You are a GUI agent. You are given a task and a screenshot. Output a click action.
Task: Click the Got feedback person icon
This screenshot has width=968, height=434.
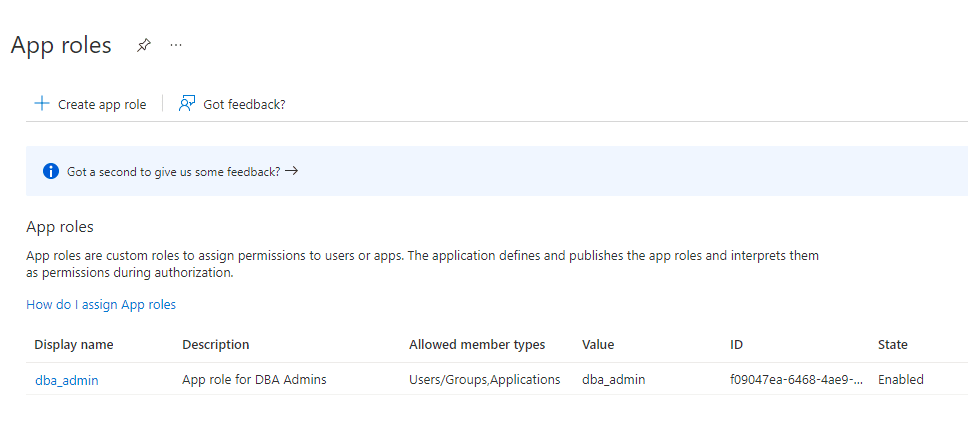(x=187, y=104)
